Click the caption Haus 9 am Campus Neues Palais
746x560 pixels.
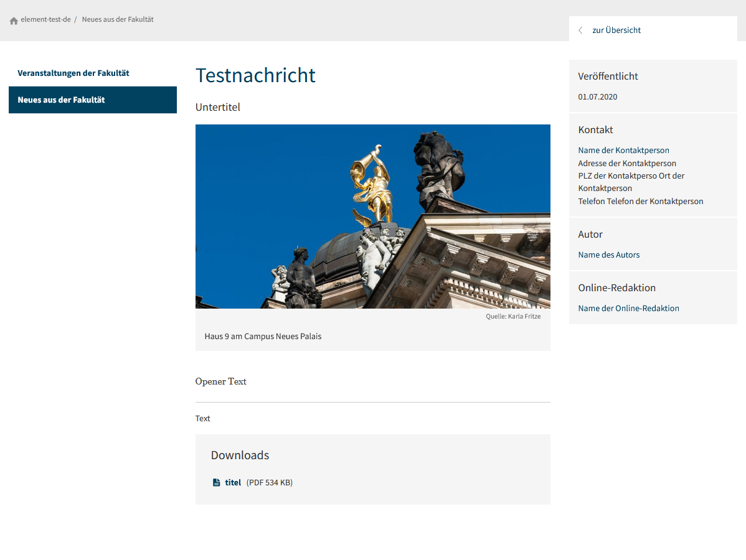pyautogui.click(x=263, y=336)
